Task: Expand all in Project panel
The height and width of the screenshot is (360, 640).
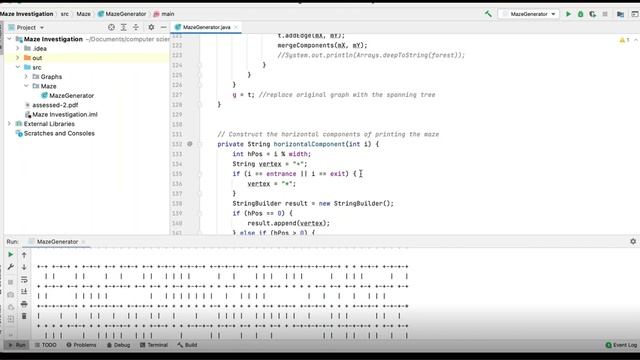Action: (x=124, y=27)
